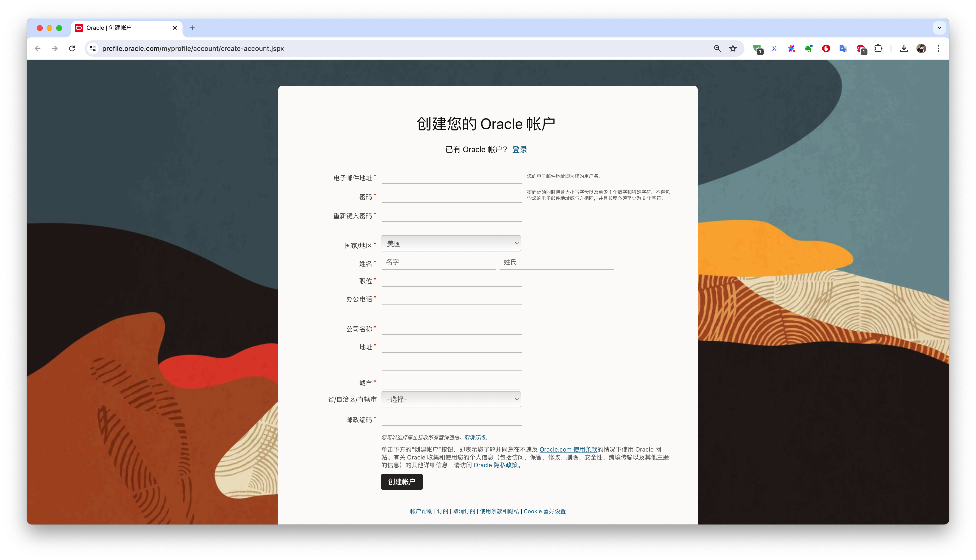
Task: Click the 登录 sign-in link
Action: coord(519,150)
